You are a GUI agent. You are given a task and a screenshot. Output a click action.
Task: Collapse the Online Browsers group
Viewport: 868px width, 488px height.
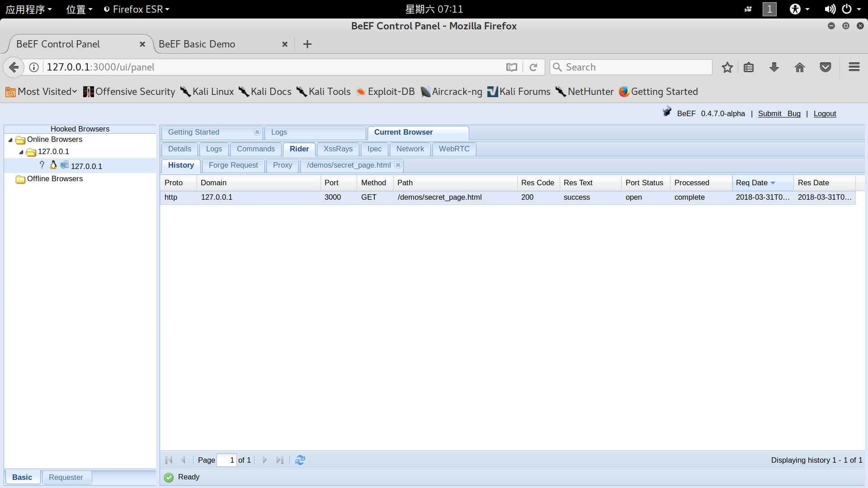[x=11, y=140]
